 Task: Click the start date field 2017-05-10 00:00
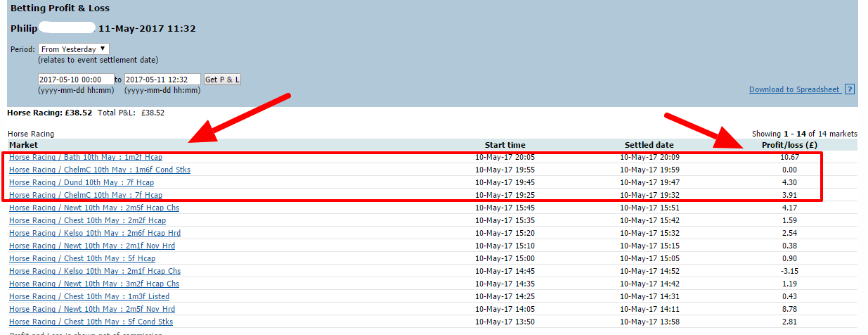point(76,80)
